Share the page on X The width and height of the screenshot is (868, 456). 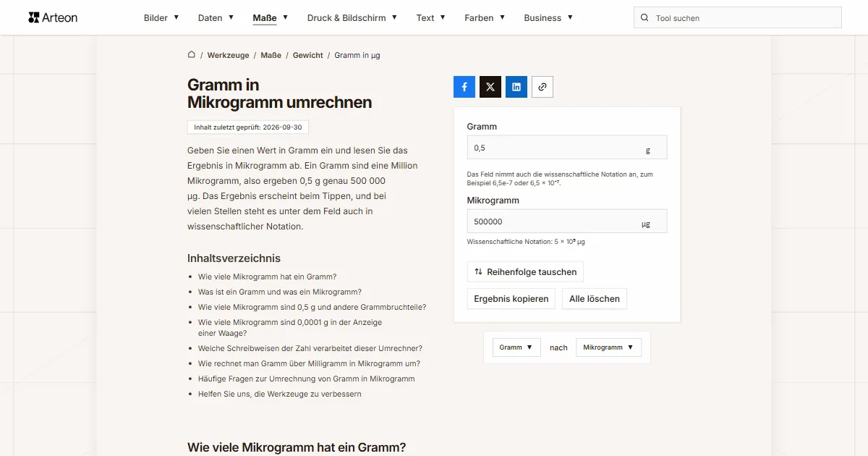coord(490,87)
